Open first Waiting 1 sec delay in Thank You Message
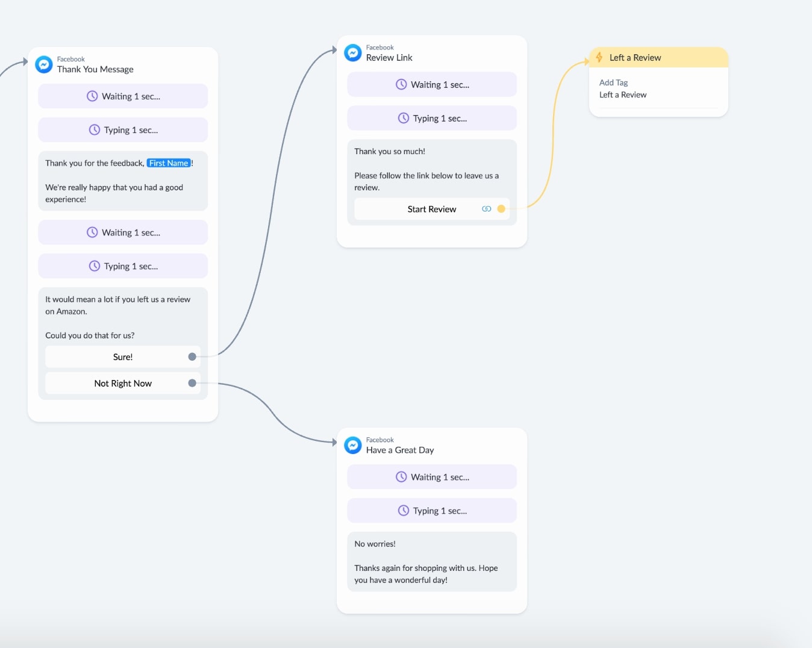The width and height of the screenshot is (812, 648). coord(123,96)
